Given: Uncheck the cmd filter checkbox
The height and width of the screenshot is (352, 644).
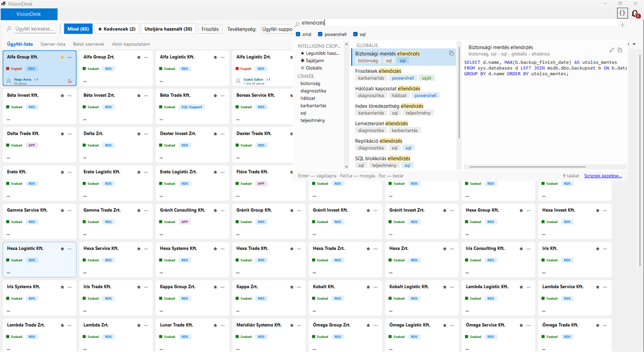Looking at the screenshot, I should click(x=298, y=34).
